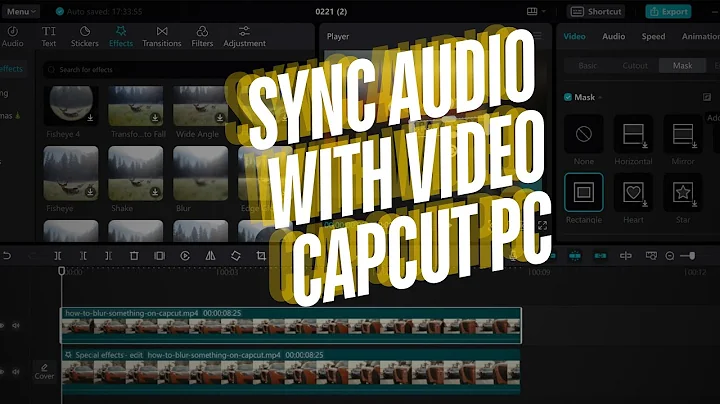Select the Effects tab
This screenshot has height=404, width=720.
tap(121, 37)
